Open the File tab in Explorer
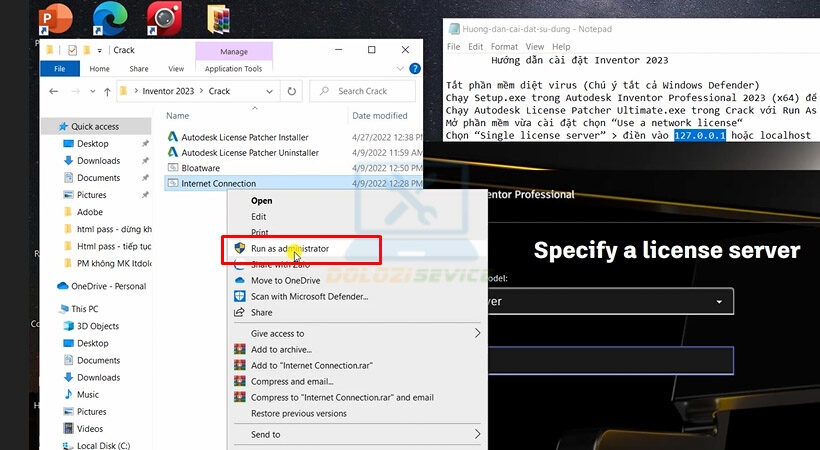The image size is (820, 450). click(x=60, y=69)
